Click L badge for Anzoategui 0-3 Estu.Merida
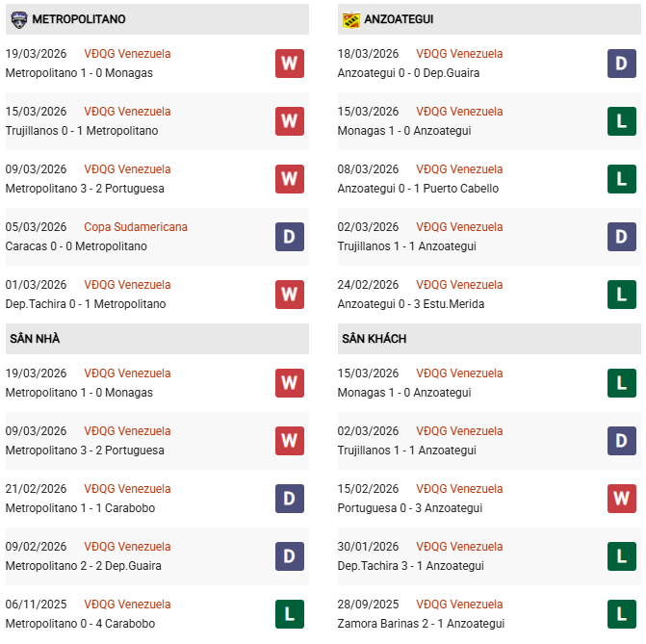Image resolution: width=646 pixels, height=644 pixels. [622, 295]
